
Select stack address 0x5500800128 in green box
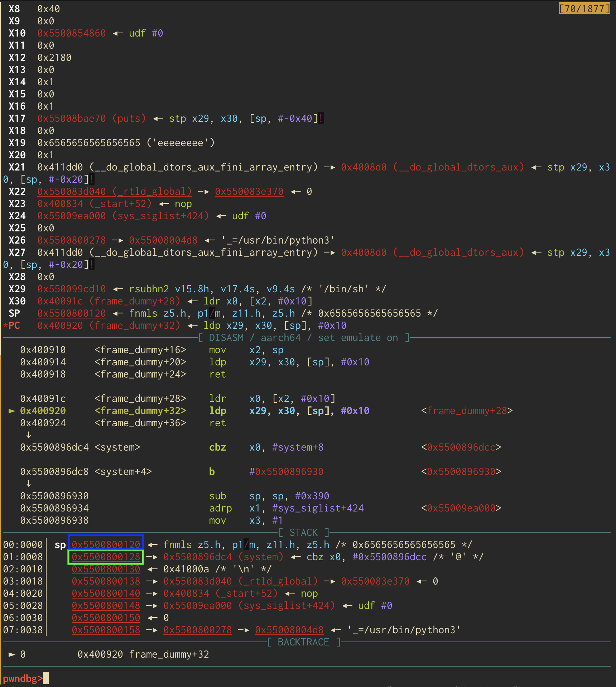click(106, 557)
